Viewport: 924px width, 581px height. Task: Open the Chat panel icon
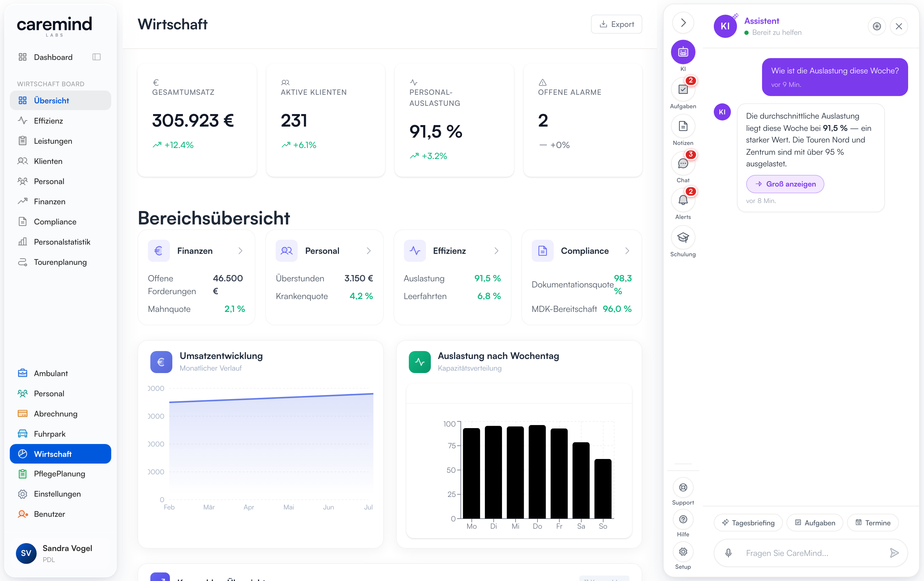click(x=683, y=164)
